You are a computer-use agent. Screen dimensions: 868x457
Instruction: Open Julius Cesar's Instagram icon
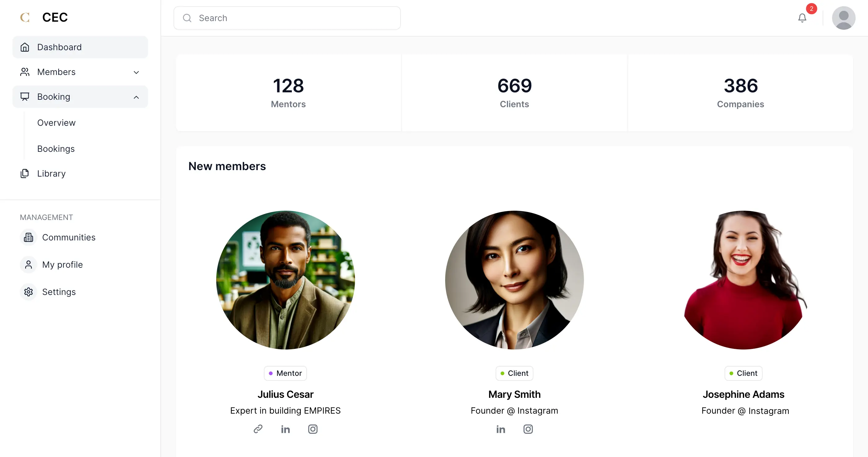coord(313,429)
